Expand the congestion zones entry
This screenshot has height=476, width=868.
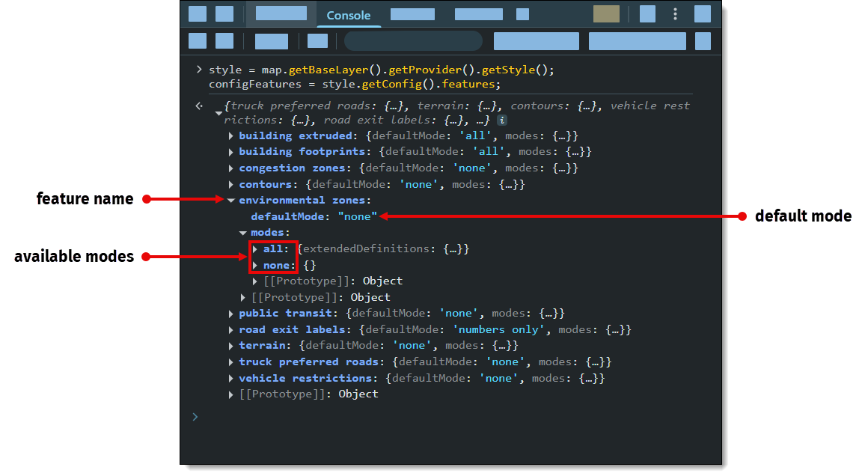pos(230,168)
